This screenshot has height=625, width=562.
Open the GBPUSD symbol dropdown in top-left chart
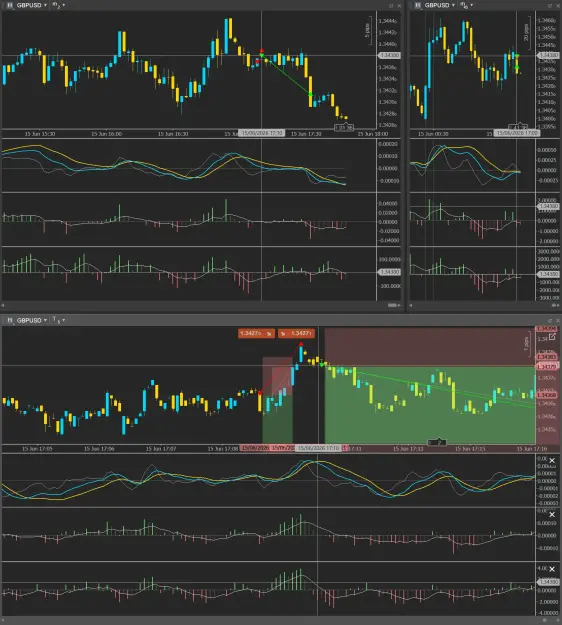pyautogui.click(x=31, y=5)
